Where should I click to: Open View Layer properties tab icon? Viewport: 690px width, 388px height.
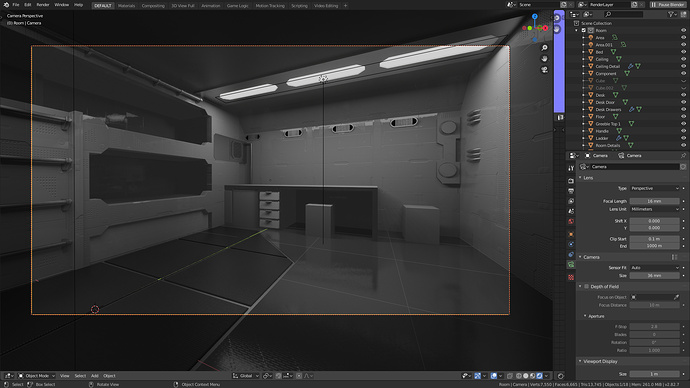[x=571, y=201]
